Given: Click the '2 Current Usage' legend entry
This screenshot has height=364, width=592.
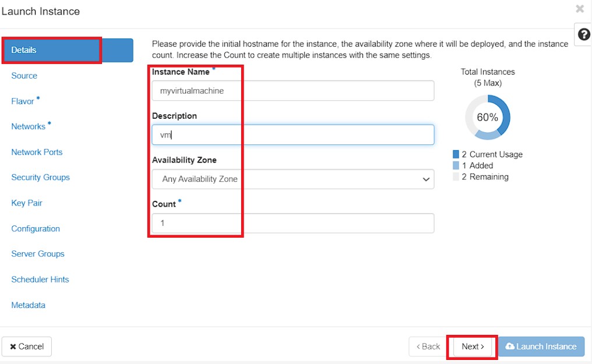Looking at the screenshot, I should point(488,154).
